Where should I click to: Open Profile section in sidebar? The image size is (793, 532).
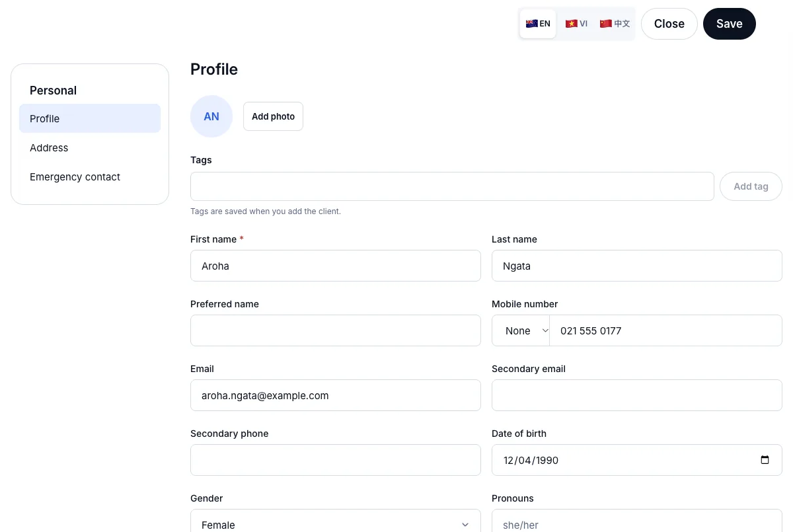90,118
